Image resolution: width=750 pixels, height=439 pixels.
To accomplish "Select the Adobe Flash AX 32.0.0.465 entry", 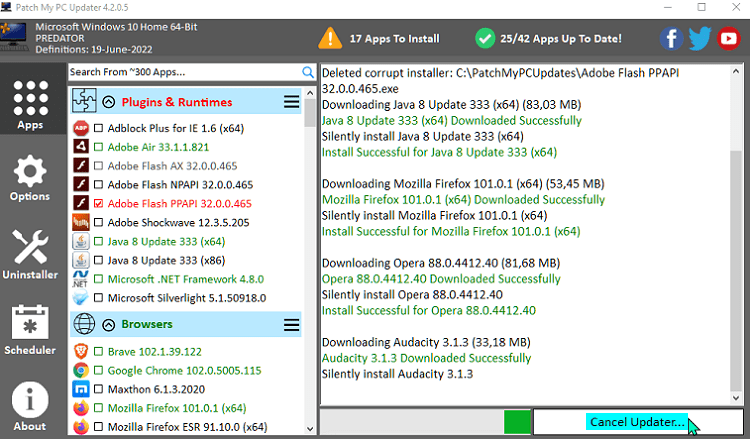I will (172, 166).
